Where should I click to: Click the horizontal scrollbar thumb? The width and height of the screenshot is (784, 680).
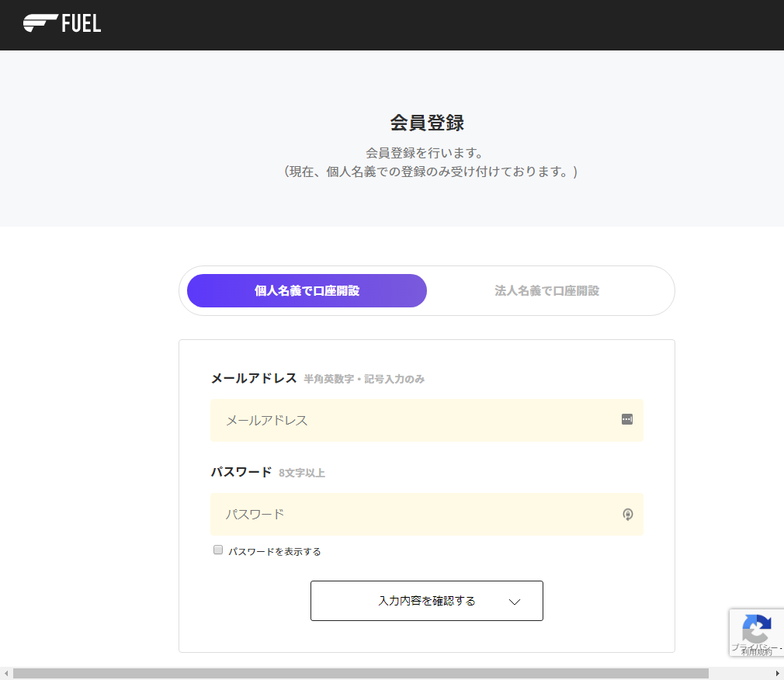click(361, 673)
